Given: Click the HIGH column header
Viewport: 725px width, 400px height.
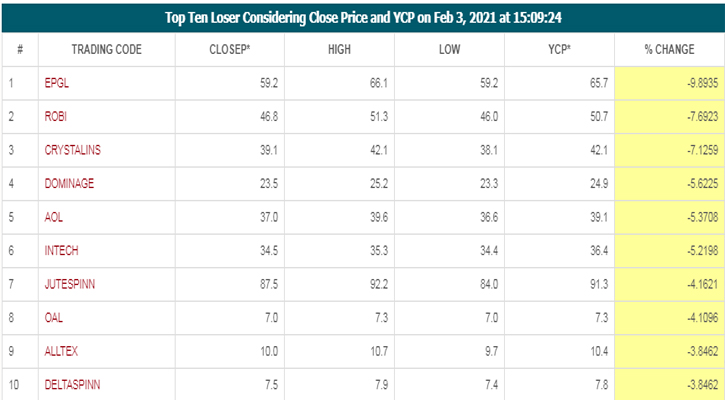Looking at the screenshot, I should pos(340,50).
